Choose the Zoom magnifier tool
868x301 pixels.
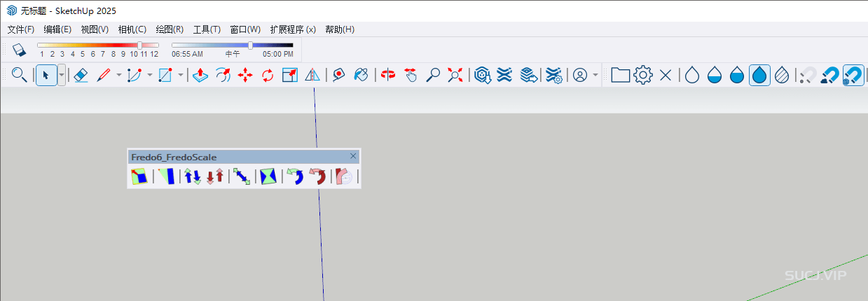tap(433, 75)
